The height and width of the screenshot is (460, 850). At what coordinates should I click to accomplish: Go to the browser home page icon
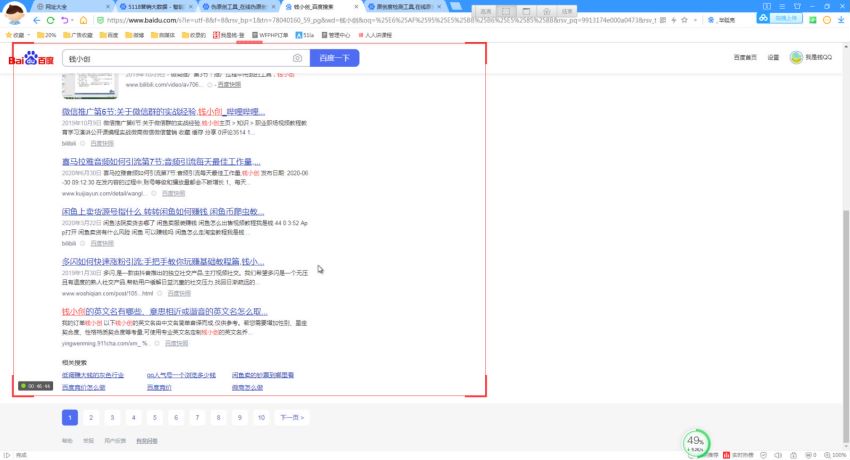(x=83, y=20)
